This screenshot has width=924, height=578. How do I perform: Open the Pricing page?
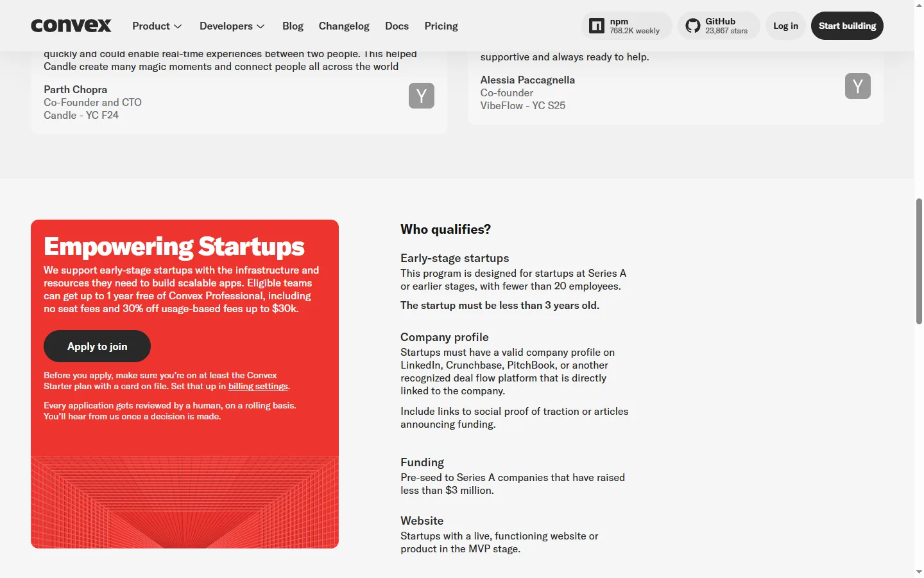(441, 26)
